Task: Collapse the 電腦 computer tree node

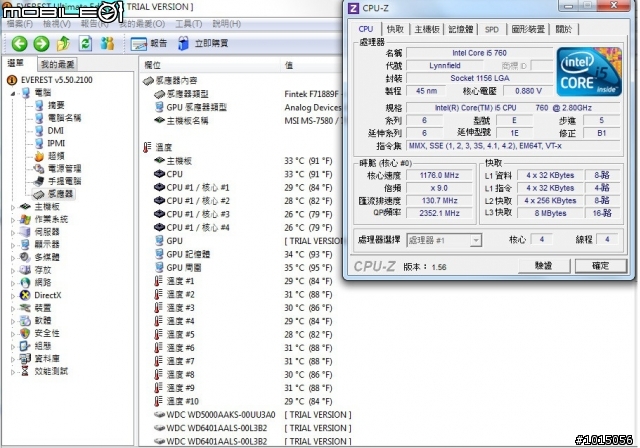Action: (x=13, y=93)
